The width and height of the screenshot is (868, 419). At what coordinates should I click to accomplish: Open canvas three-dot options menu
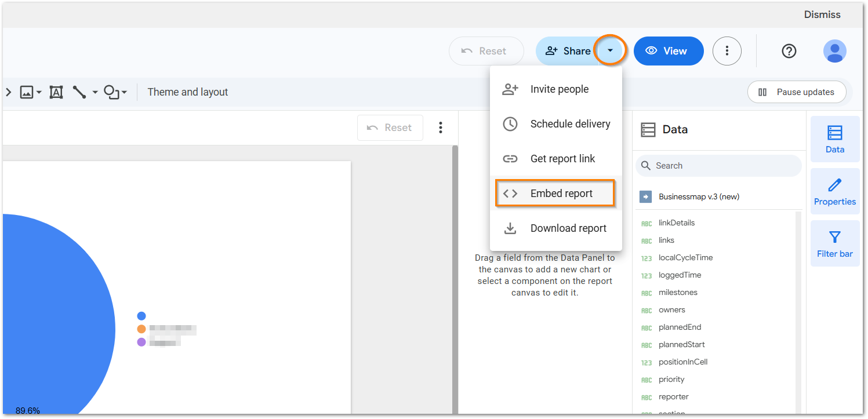pyautogui.click(x=441, y=127)
